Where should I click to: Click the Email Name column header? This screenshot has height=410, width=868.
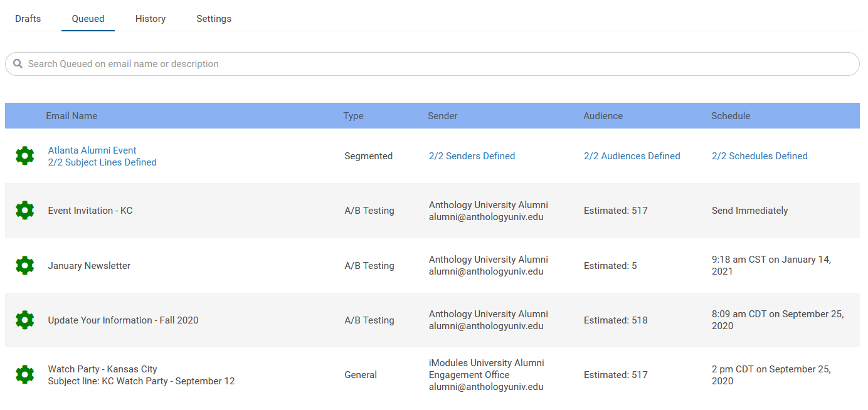click(71, 116)
